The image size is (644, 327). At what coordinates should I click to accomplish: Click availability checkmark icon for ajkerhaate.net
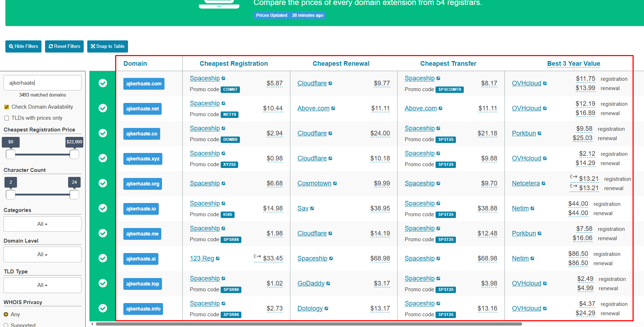[103, 108]
